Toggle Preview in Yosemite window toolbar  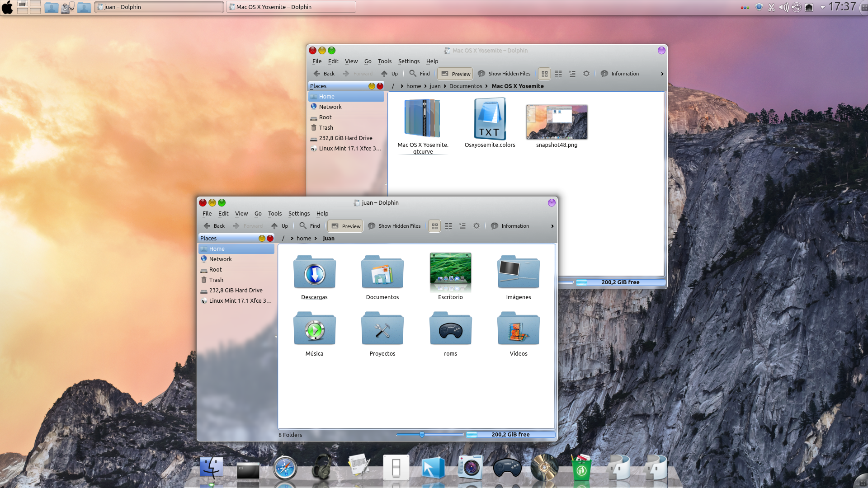(x=456, y=74)
